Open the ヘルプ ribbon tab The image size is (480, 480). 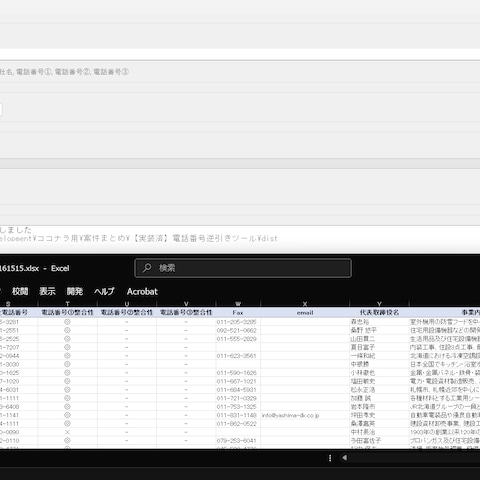[104, 291]
